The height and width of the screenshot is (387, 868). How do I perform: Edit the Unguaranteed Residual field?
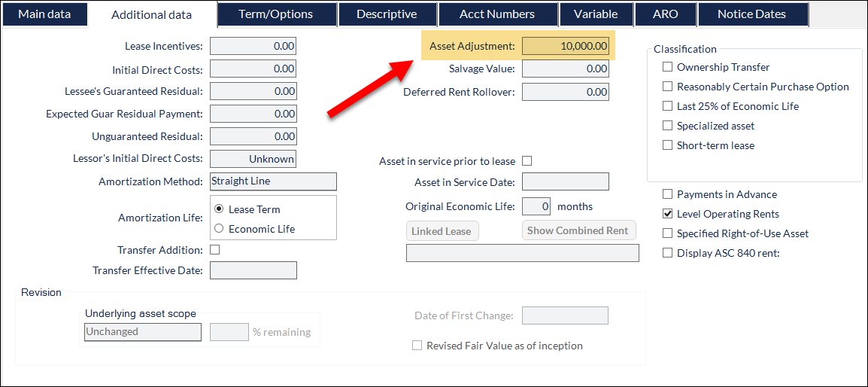point(253,136)
